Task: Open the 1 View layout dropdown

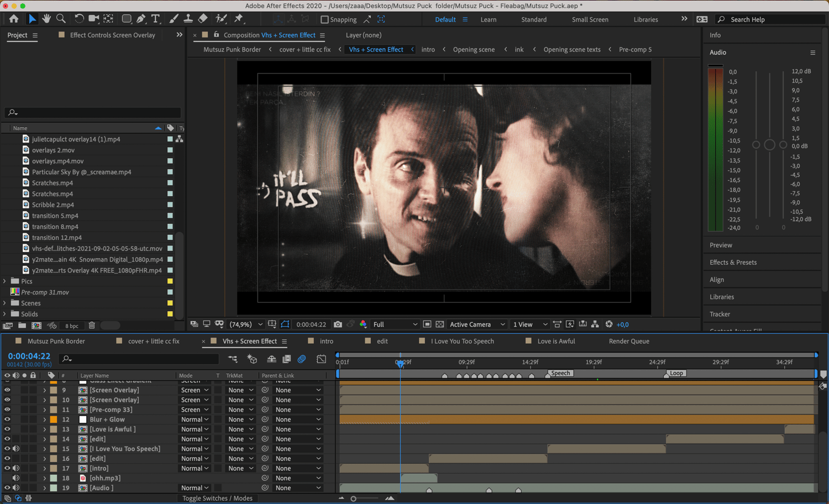Action: [x=530, y=324]
